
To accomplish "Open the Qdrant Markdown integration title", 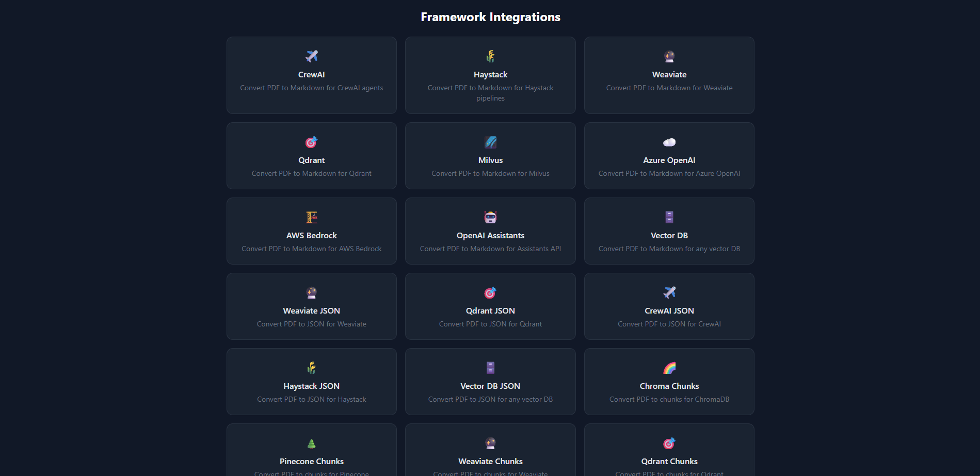I will pyautogui.click(x=312, y=160).
